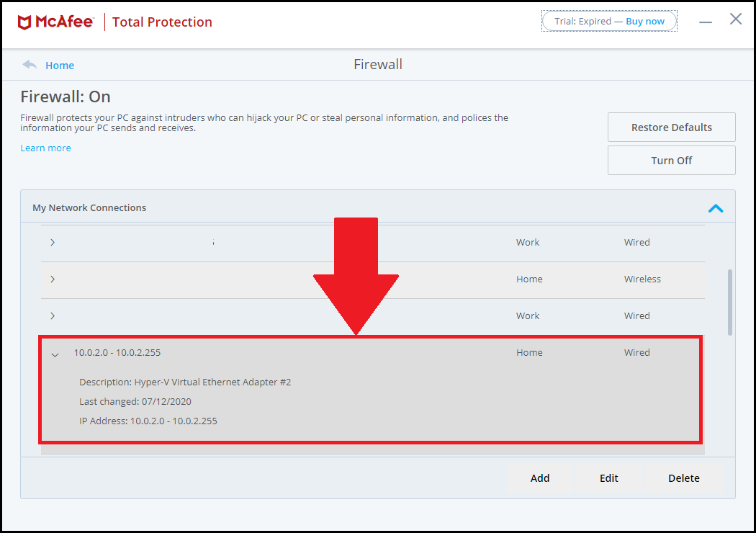Collapse the 10.0.2.0 - 10.0.2.255 connection

[x=55, y=354]
